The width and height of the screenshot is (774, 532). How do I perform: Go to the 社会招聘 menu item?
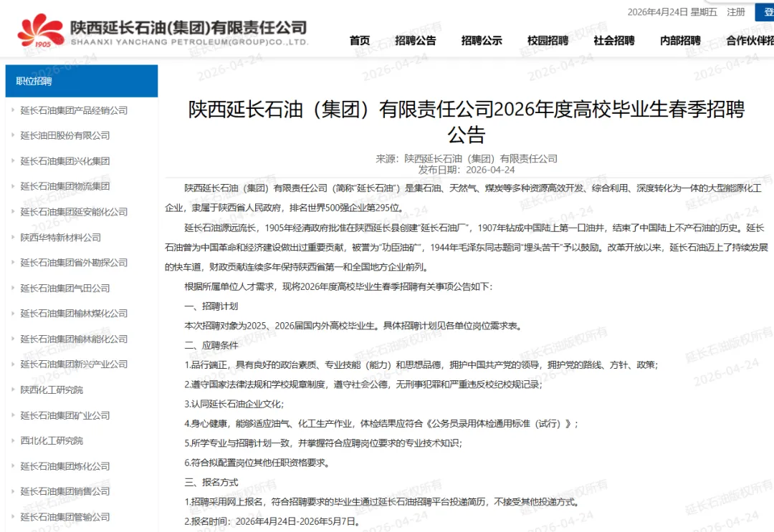coord(613,40)
